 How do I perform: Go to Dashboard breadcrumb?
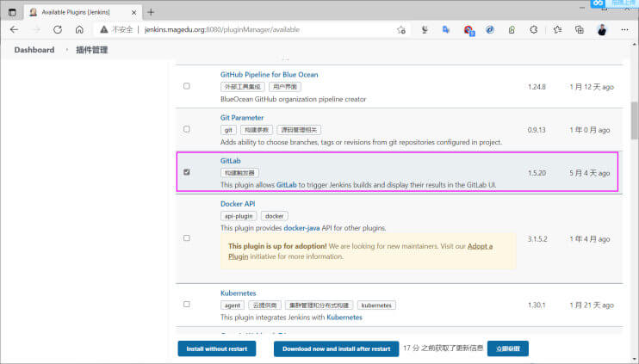click(34, 50)
